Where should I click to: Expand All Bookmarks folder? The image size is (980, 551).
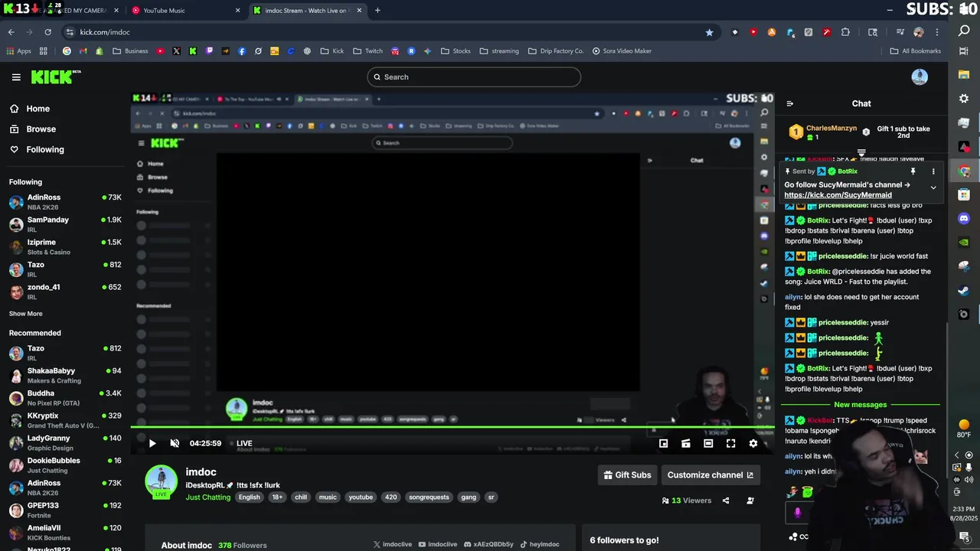[x=916, y=51]
